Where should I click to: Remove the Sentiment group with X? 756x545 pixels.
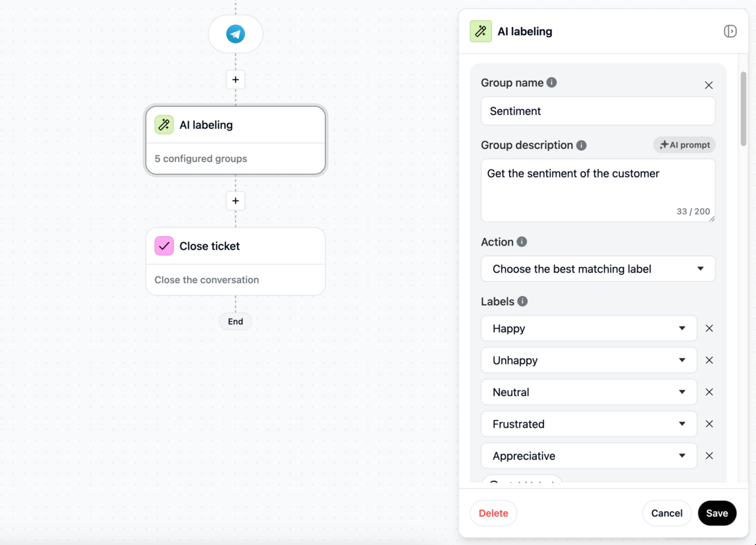709,85
